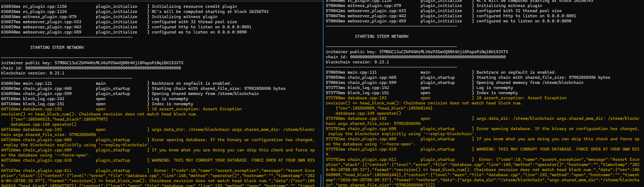The image size is (644, 187).
Task: Select the 647166ms '10 assert_exception' warning line
Action: pyautogui.click(x=121, y=109)
